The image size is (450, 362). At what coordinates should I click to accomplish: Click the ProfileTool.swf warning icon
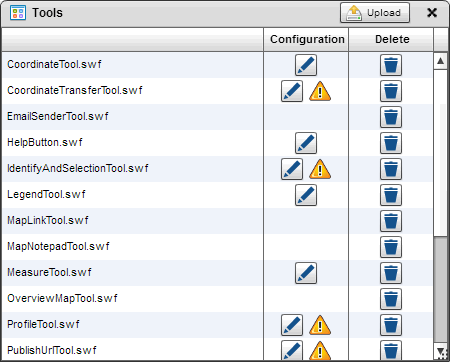(x=320, y=325)
